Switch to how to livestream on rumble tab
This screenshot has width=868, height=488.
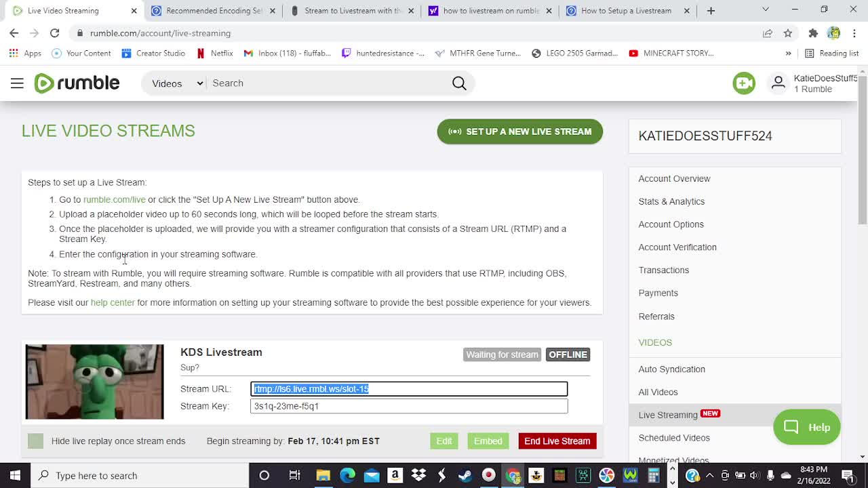pos(490,11)
